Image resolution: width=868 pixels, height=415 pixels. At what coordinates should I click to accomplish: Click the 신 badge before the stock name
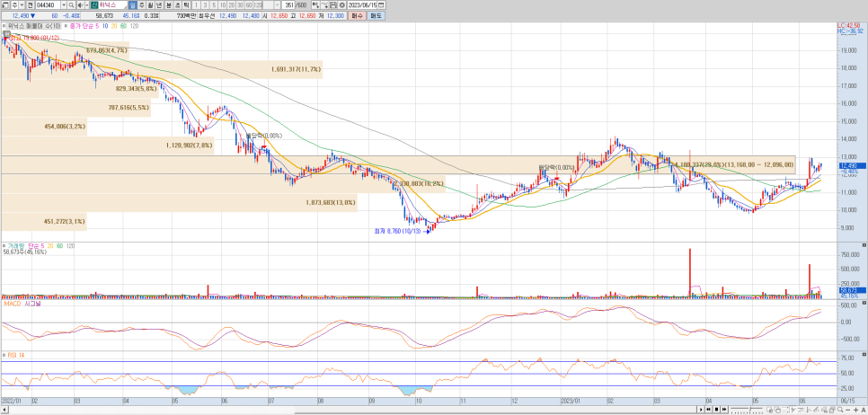94,5
